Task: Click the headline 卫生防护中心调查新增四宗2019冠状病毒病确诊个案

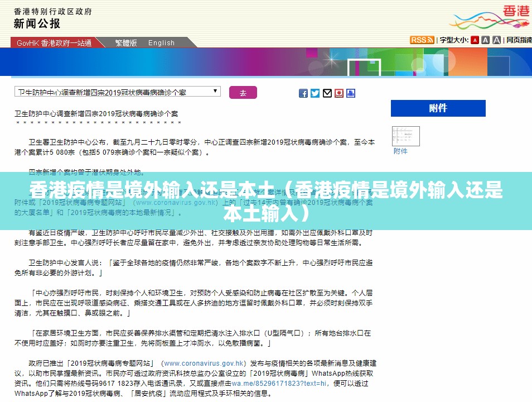Action: click(96, 113)
